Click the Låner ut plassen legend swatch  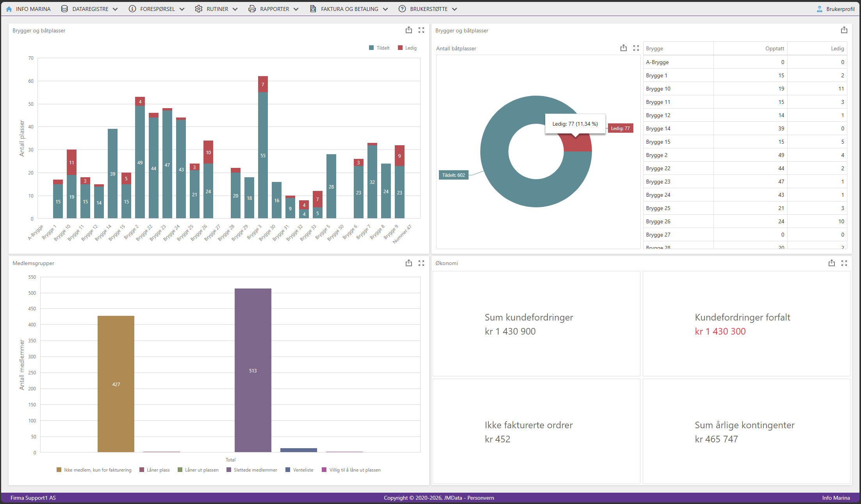(x=180, y=470)
